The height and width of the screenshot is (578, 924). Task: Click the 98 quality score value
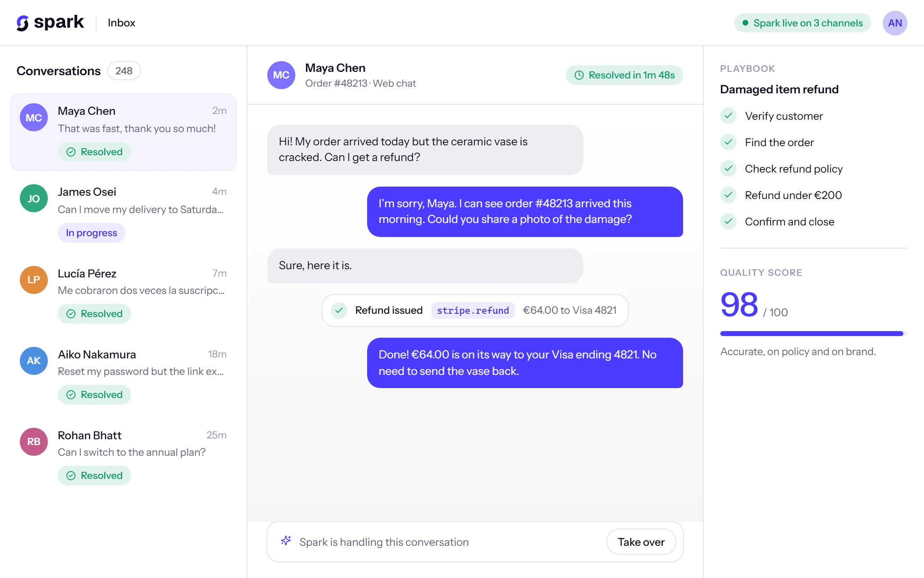coord(739,305)
